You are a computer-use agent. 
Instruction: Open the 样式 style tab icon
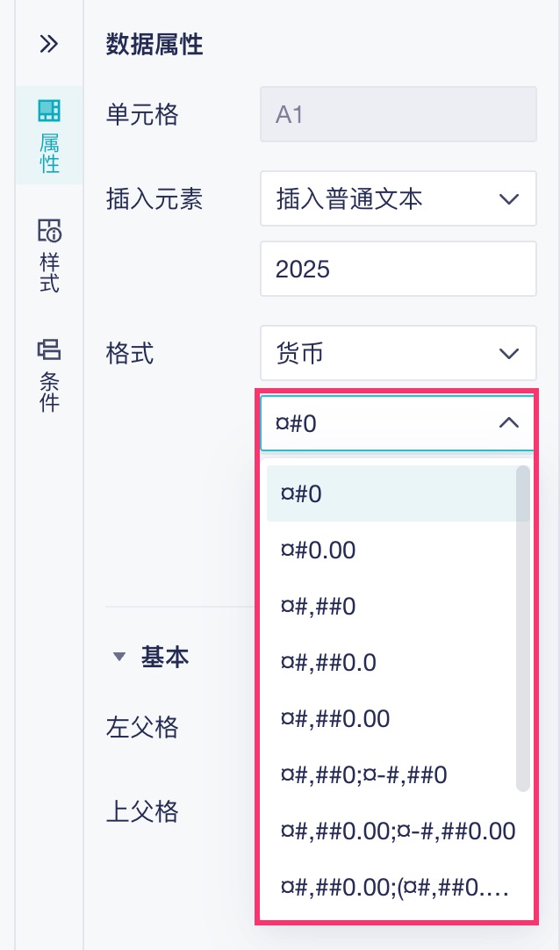click(x=49, y=255)
